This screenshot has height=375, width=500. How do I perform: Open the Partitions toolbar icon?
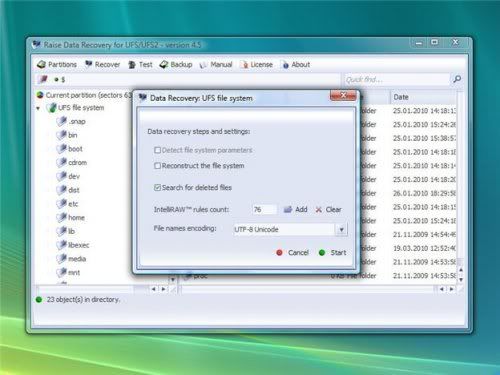click(x=42, y=65)
